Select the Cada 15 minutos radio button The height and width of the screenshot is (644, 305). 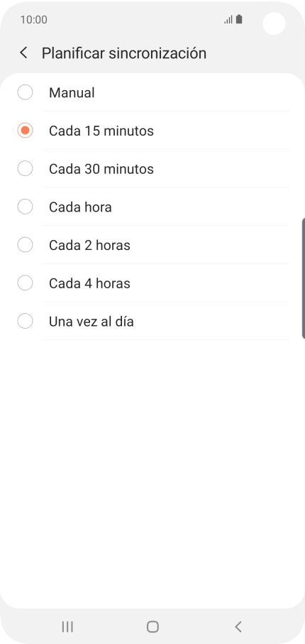click(x=25, y=131)
